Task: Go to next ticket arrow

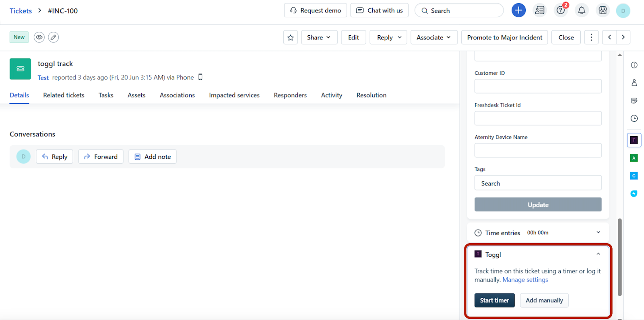Action: [x=623, y=37]
